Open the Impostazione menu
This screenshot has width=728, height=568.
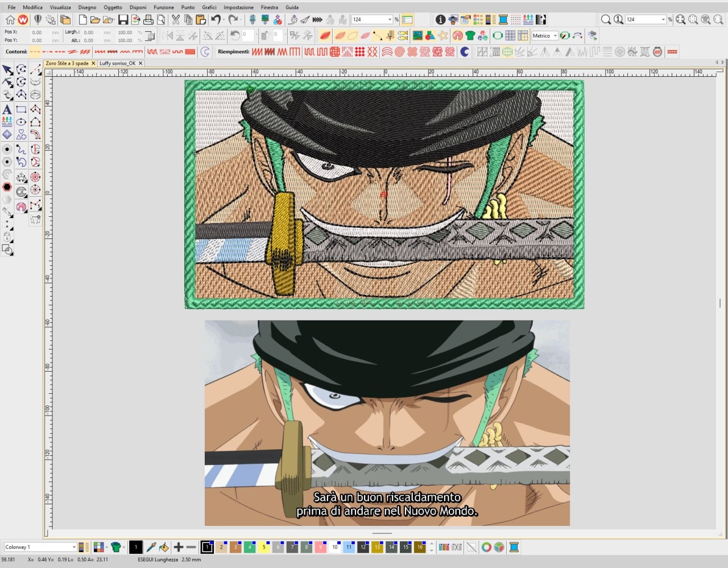pyautogui.click(x=238, y=7)
